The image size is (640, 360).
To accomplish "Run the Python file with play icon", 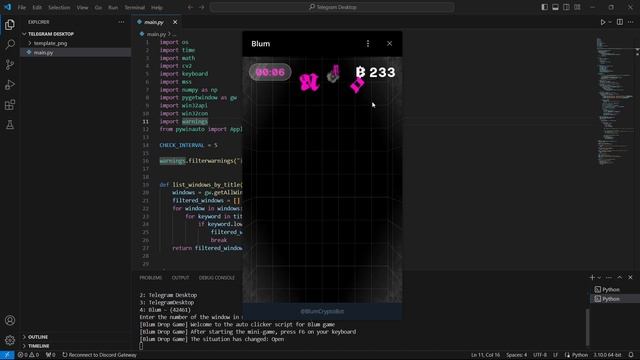I will point(603,22).
